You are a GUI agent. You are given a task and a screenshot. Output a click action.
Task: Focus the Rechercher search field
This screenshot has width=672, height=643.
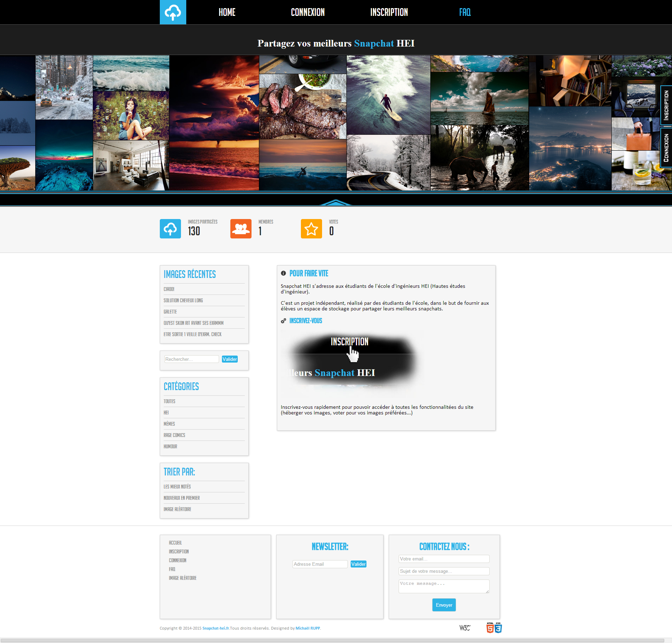coord(192,359)
